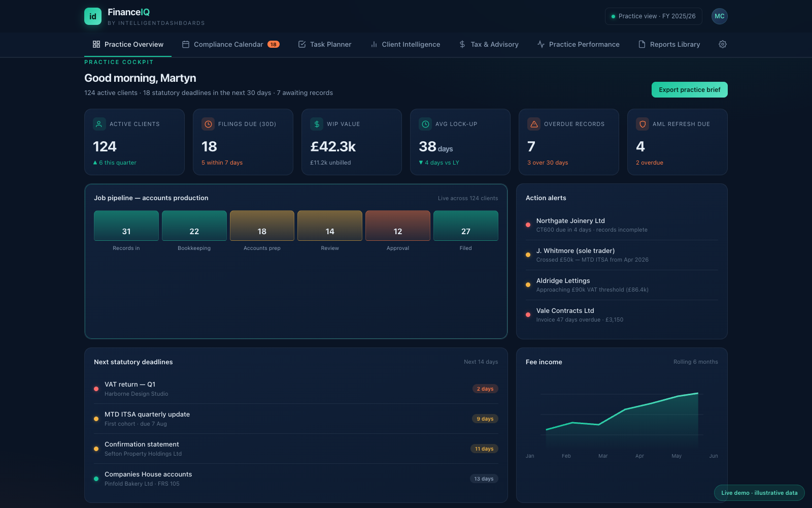Click the Export practice brief button
This screenshot has height=508, width=812.
point(690,89)
